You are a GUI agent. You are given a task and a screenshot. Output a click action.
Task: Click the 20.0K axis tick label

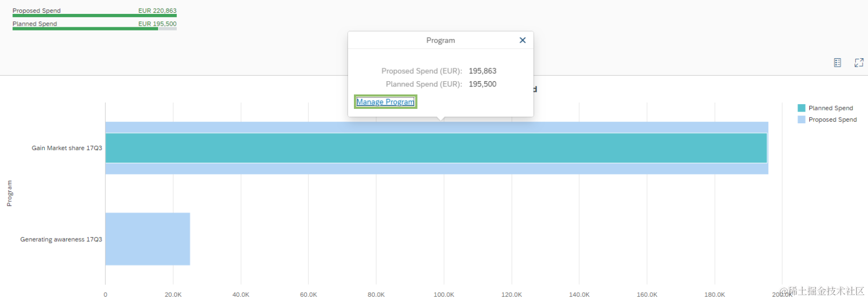(x=173, y=295)
